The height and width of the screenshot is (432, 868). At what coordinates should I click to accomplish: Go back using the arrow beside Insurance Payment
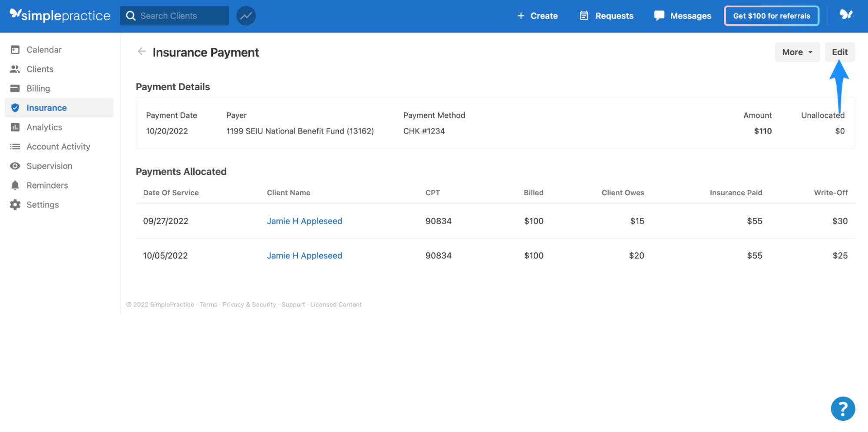(x=141, y=52)
